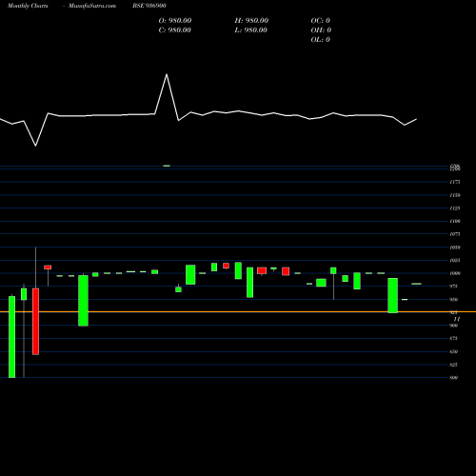Click the 800 price axis label
This screenshot has height=476, width=476.
[x=454, y=378]
